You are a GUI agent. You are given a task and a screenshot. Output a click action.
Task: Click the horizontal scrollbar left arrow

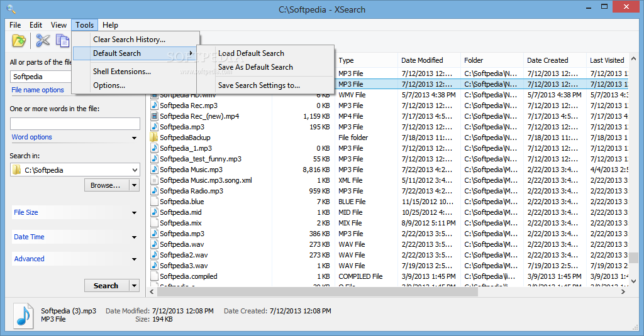(x=152, y=291)
